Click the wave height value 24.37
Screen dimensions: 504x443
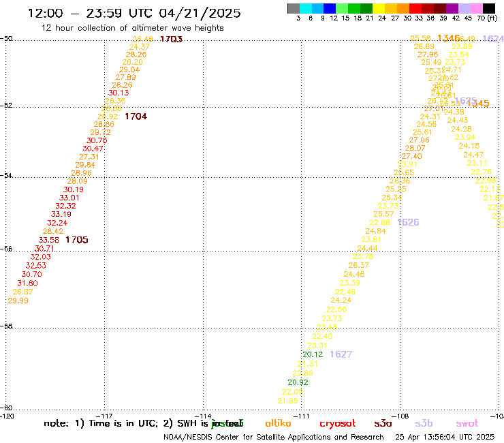coord(139,46)
